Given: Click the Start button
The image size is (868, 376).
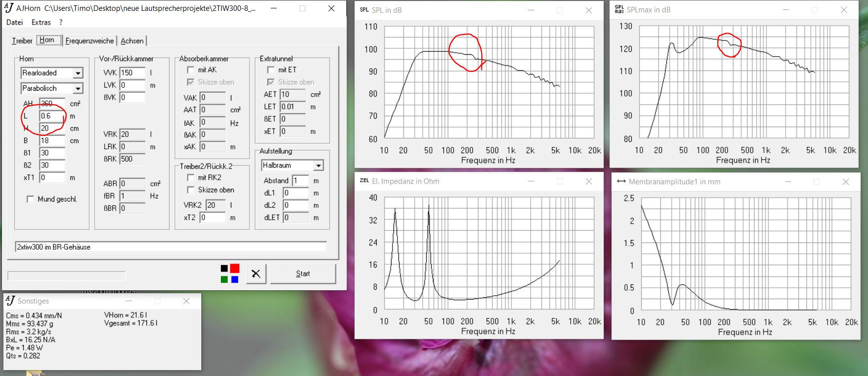Looking at the screenshot, I should [x=303, y=273].
